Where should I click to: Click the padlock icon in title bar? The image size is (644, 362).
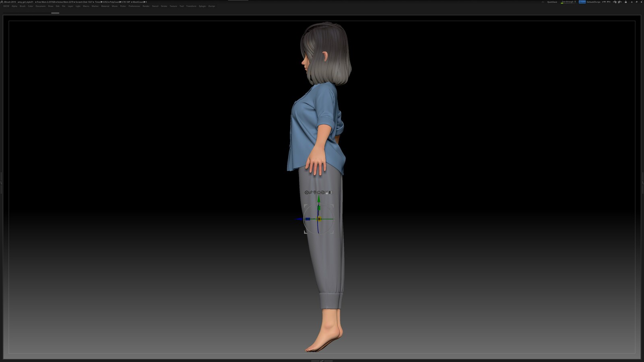pos(625,2)
